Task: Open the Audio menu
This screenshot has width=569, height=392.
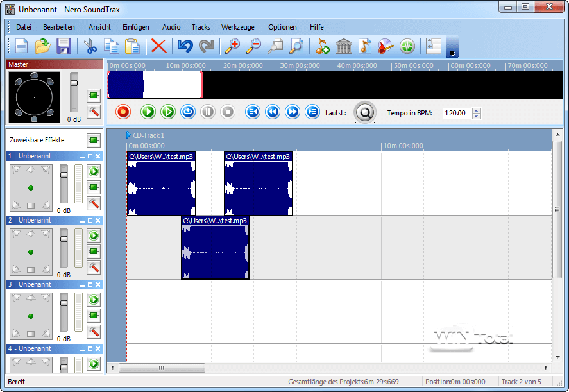Action: click(x=171, y=27)
